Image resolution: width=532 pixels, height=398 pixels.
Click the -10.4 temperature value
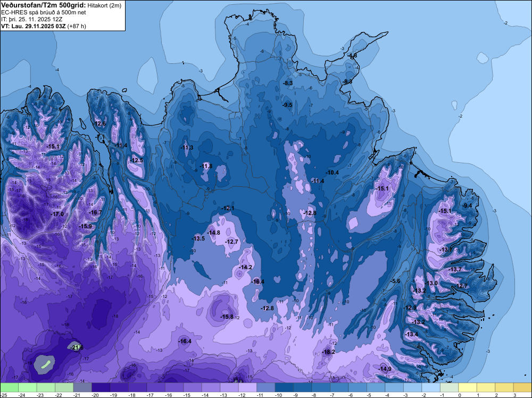pyautogui.click(x=332, y=173)
